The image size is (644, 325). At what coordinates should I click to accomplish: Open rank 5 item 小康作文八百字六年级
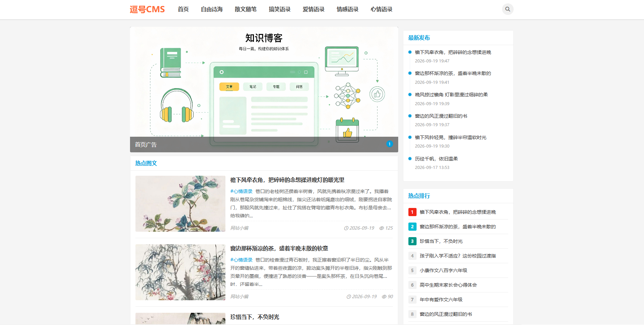coord(443,270)
